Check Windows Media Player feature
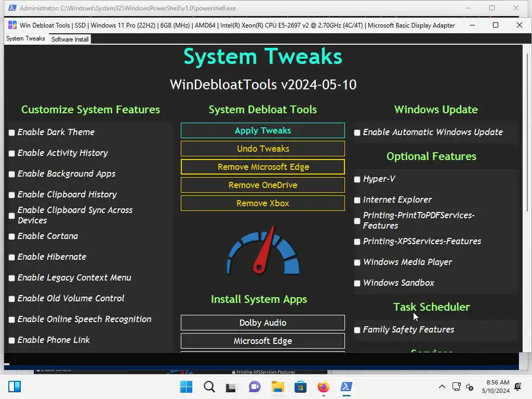Image resolution: width=532 pixels, height=399 pixels. tap(357, 262)
